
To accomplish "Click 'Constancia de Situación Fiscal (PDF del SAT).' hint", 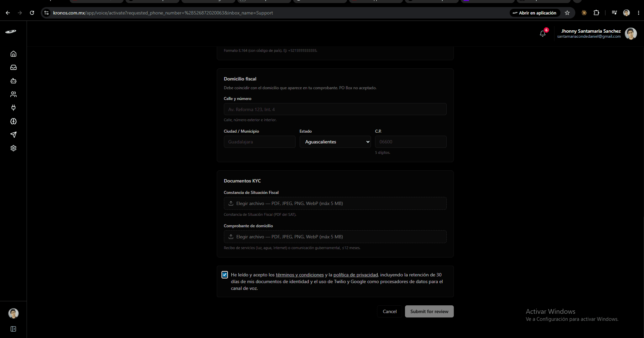I will click(260, 214).
